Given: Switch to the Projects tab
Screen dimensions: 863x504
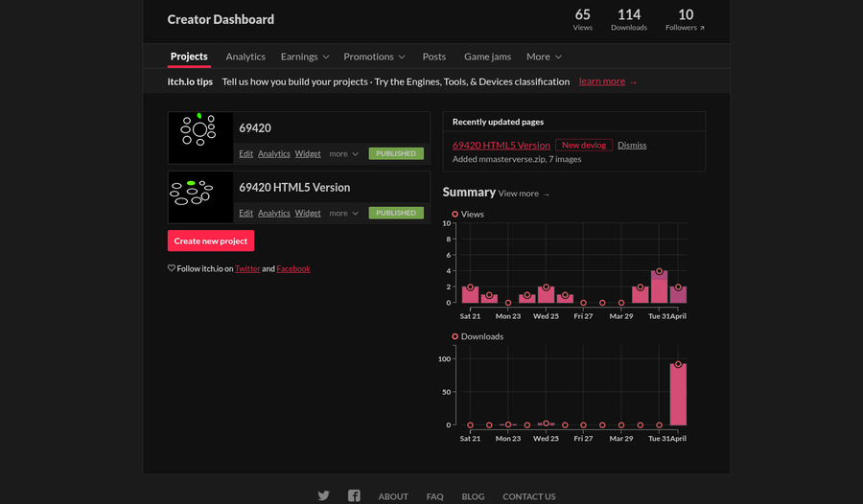Looking at the screenshot, I should (x=189, y=57).
